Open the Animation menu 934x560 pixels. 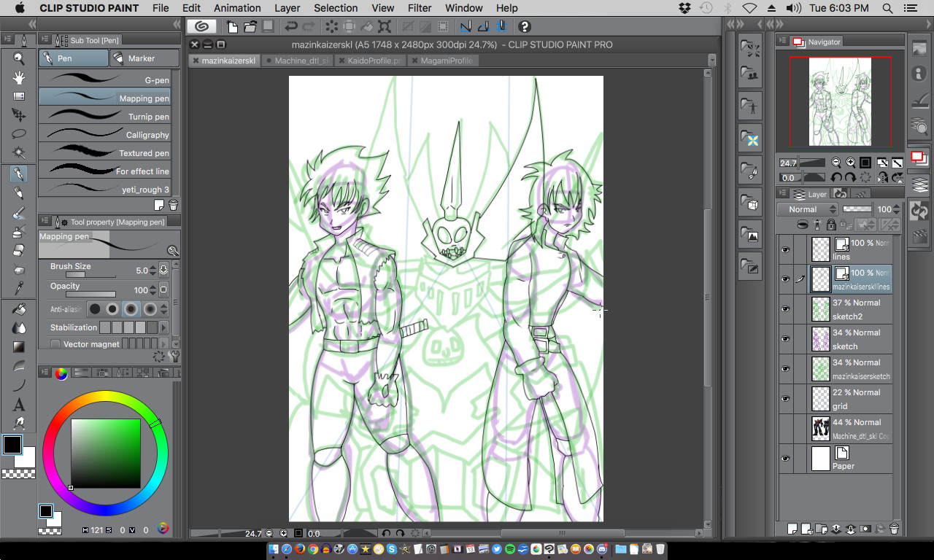pyautogui.click(x=237, y=8)
